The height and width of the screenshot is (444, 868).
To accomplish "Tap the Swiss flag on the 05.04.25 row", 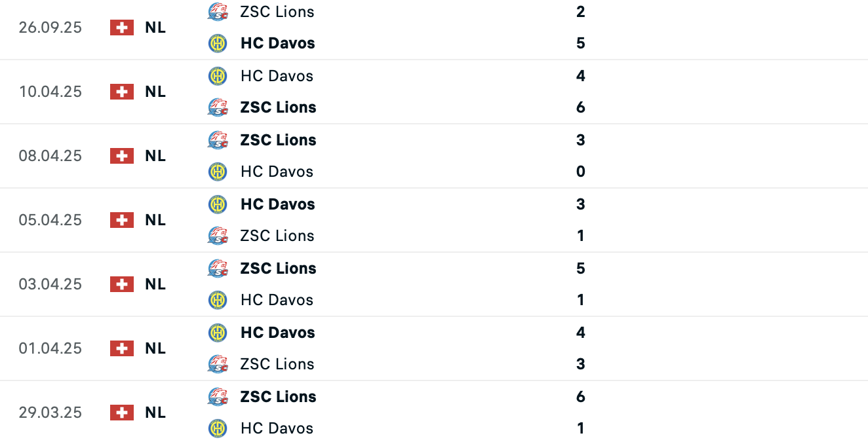I will [122, 220].
